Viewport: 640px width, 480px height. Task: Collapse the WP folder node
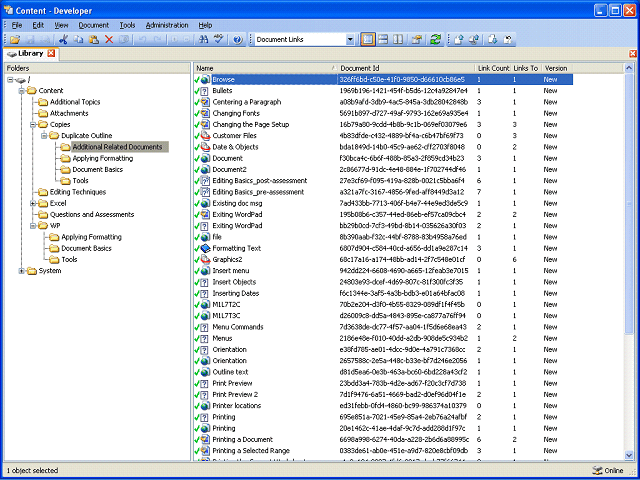point(33,226)
